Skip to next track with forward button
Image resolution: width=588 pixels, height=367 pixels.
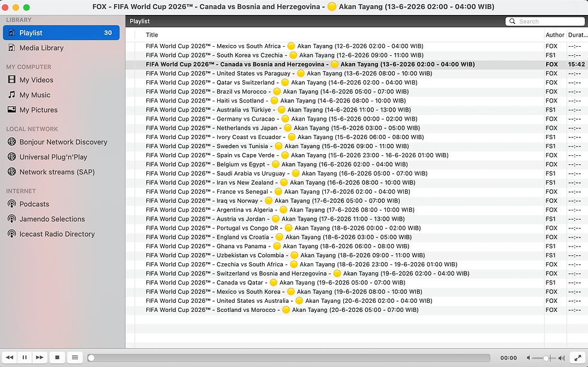coord(40,357)
